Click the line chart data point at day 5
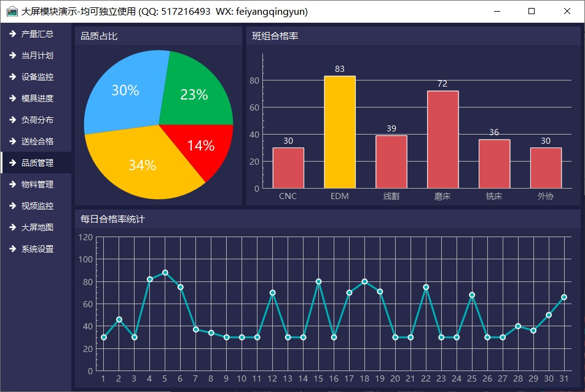 click(x=165, y=272)
